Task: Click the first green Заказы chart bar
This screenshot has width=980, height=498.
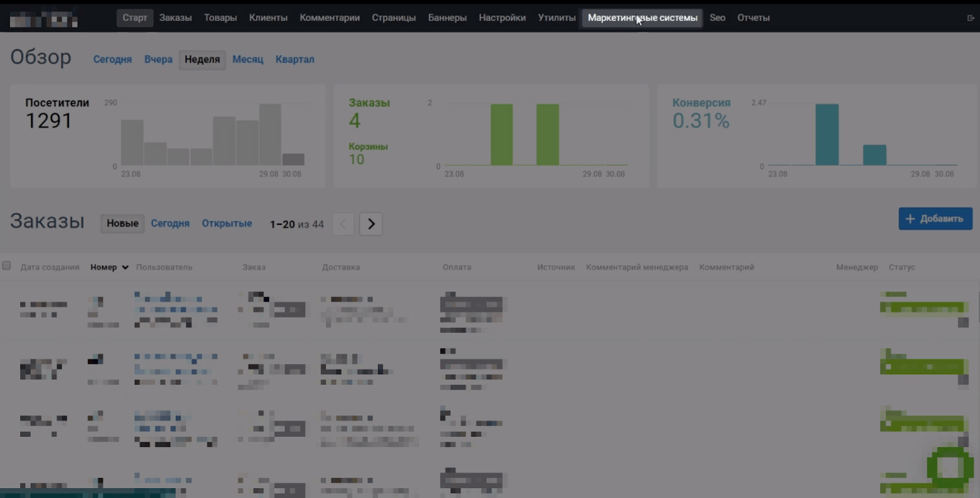Action: (x=502, y=135)
